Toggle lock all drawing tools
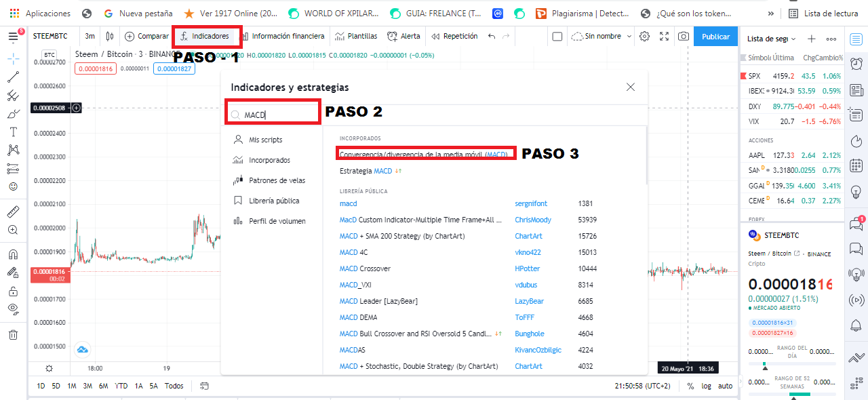Image resolution: width=868 pixels, height=400 pixels. pos(13,292)
